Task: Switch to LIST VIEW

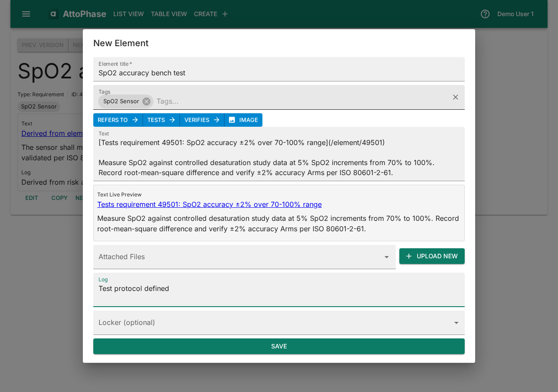Action: pos(128,14)
